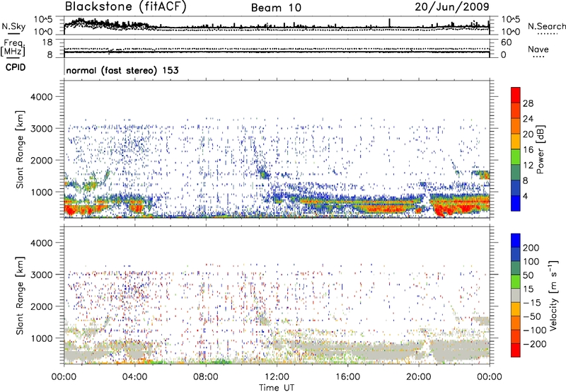Viewport: 566px width, 392px height.
Task: Click the 50 tick on the Velocity scale
Action: (x=528, y=275)
